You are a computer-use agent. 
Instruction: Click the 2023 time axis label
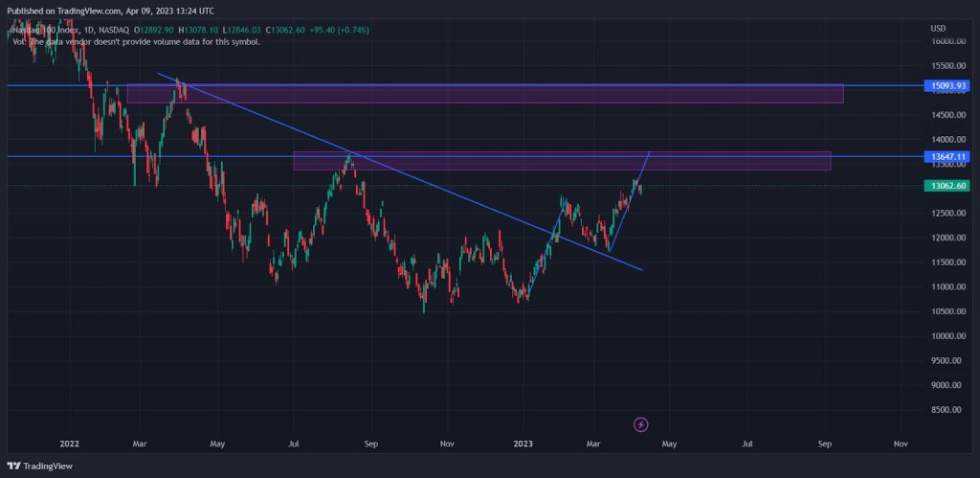pos(523,444)
